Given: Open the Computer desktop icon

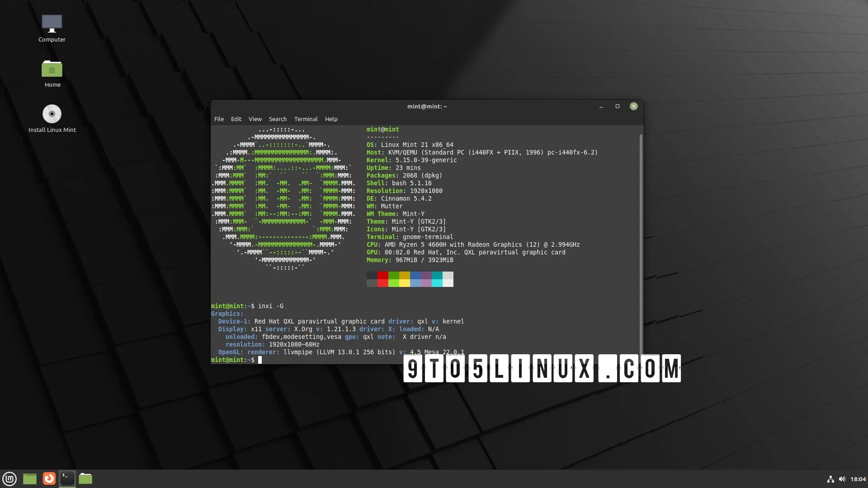Looking at the screenshot, I should (52, 28).
